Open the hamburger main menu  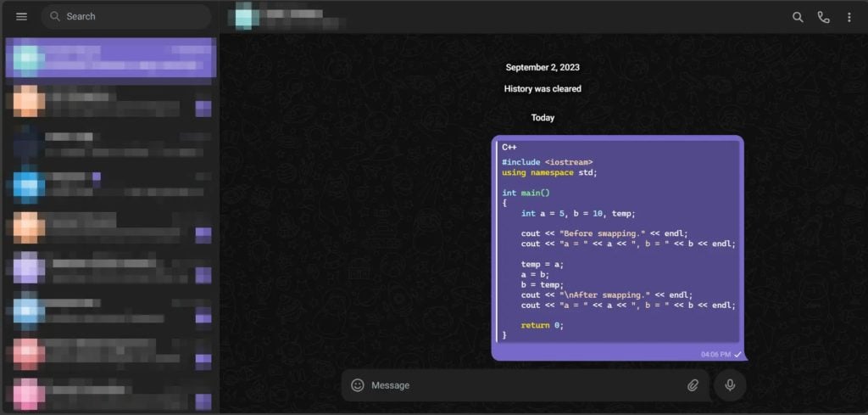21,17
